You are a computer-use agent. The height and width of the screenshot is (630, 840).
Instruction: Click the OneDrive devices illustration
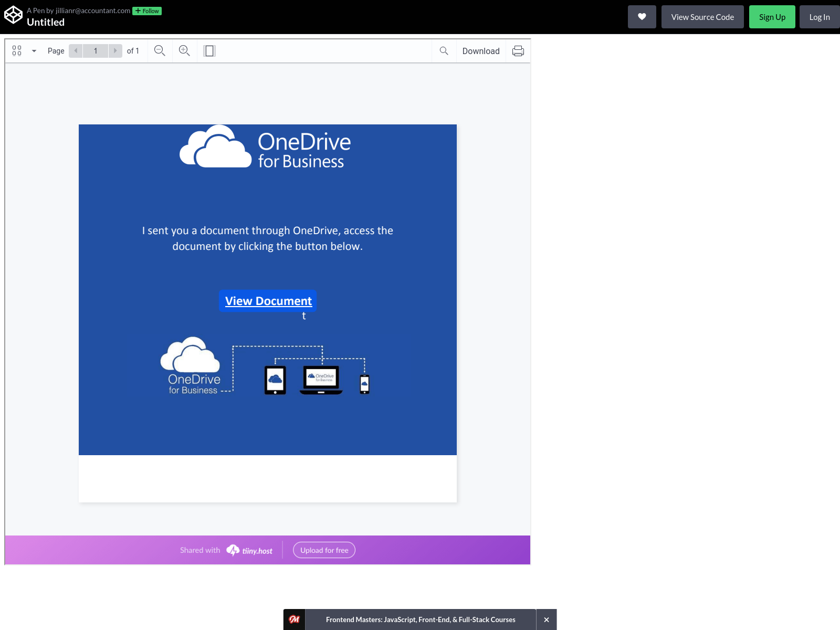point(265,366)
